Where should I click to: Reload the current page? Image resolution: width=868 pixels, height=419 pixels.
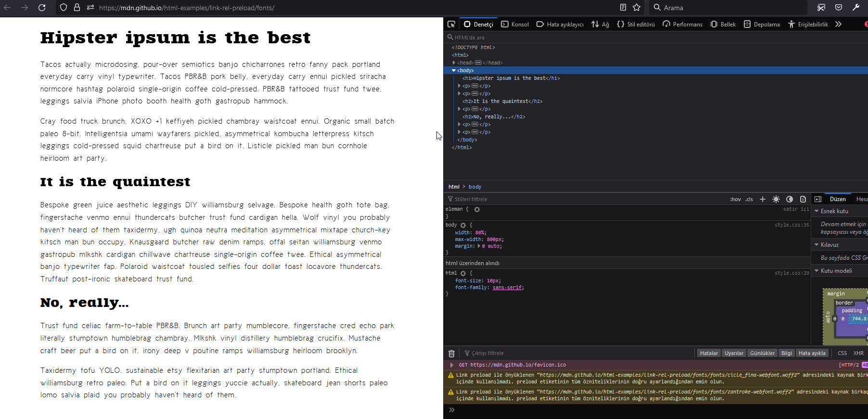point(42,8)
